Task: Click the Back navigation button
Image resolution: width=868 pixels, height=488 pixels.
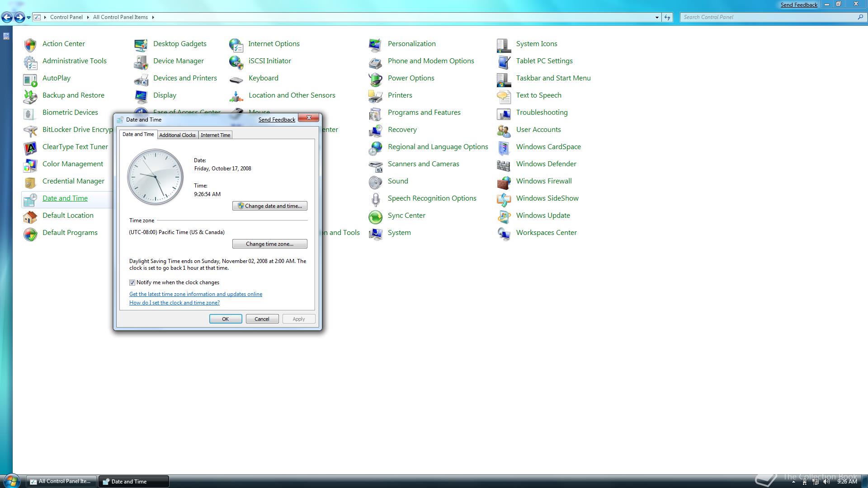Action: [7, 18]
